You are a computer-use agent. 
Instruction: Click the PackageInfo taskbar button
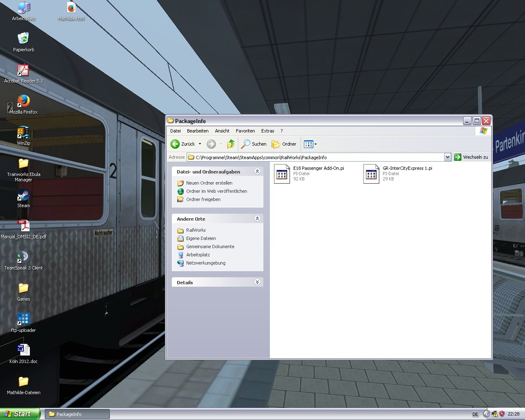pos(78,414)
